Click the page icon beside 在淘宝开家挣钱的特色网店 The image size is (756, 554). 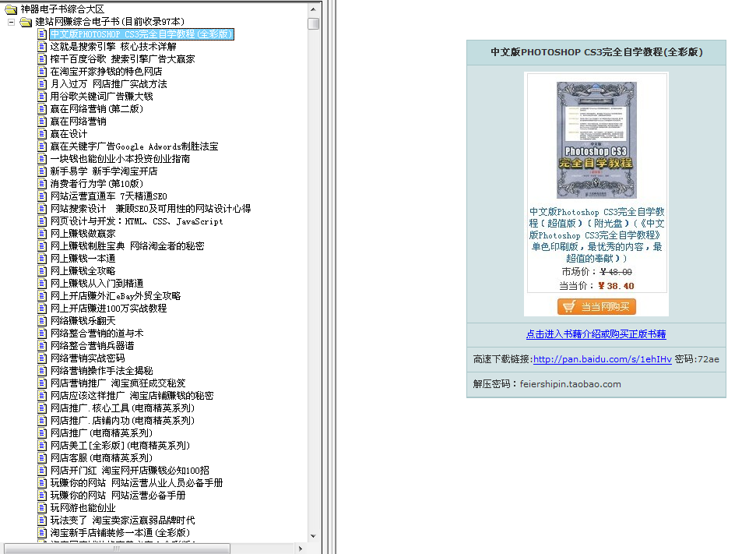click(x=42, y=72)
